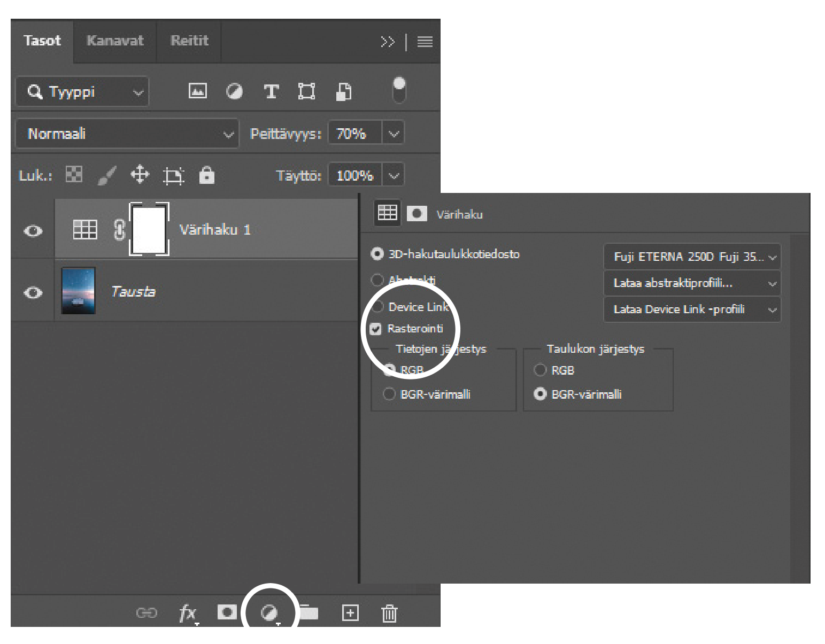Click the Täyttö 100% input field
Image resolution: width=825 pixels, height=644 pixels.
354,175
